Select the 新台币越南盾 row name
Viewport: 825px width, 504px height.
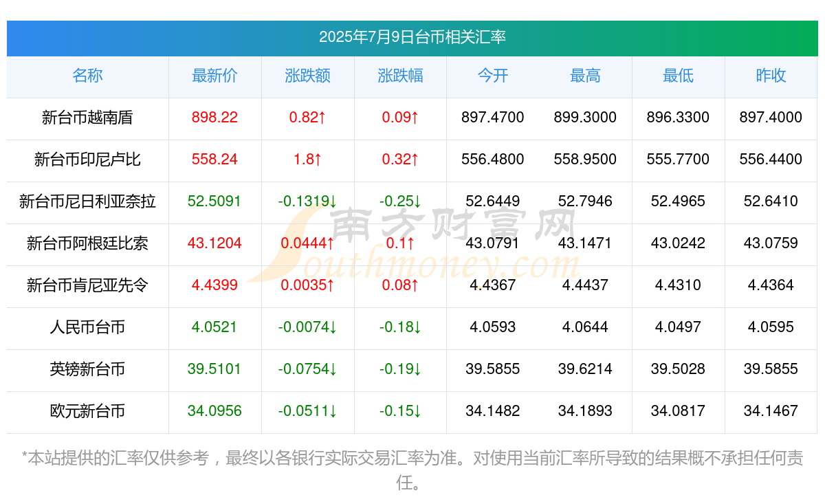[87, 118]
